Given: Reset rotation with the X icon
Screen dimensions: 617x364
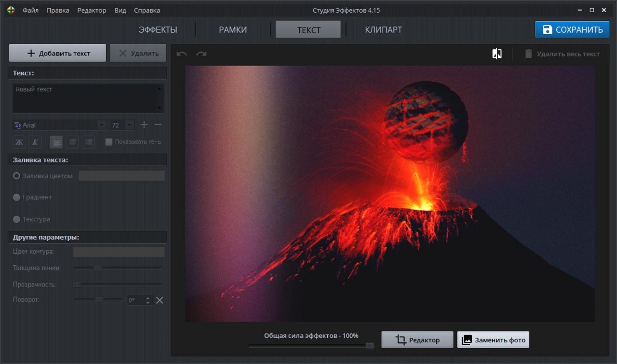Looking at the screenshot, I should coord(160,300).
